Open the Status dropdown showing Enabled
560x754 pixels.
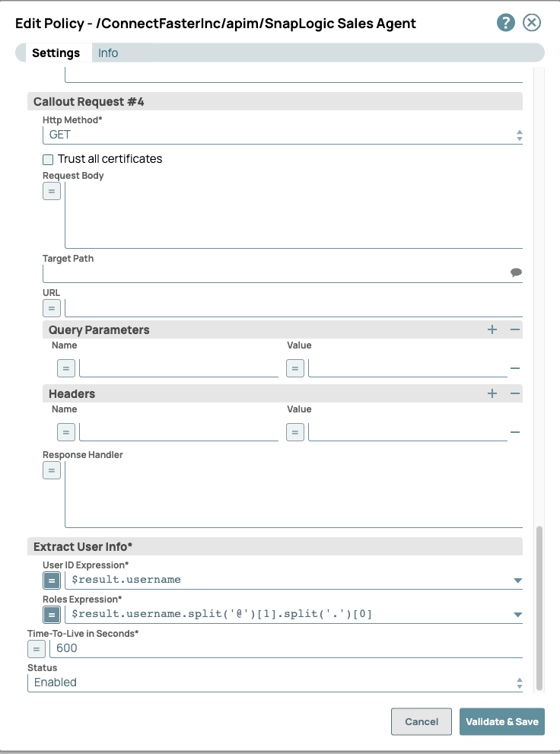tap(274, 682)
